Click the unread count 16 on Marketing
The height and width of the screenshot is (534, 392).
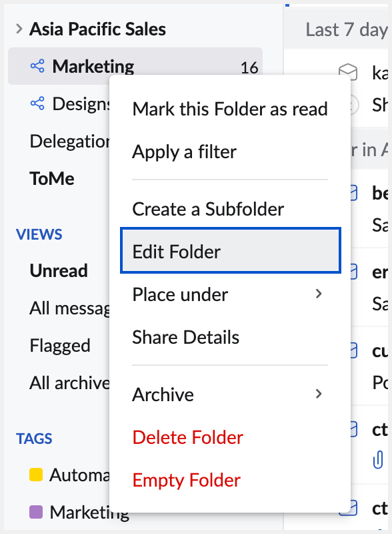[251, 67]
